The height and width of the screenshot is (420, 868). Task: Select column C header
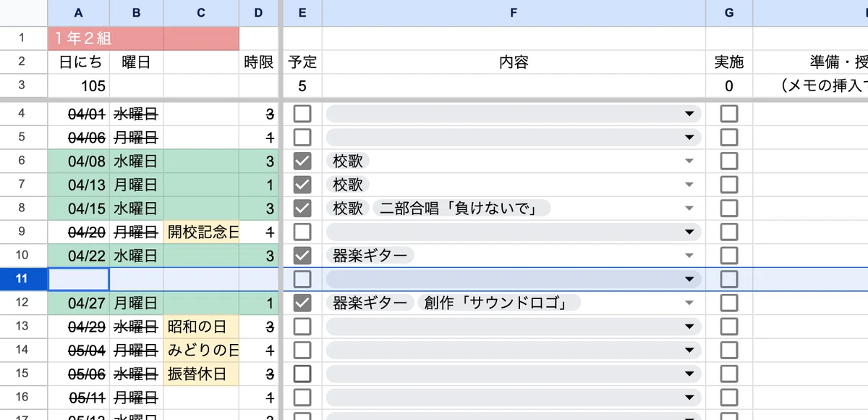point(201,12)
